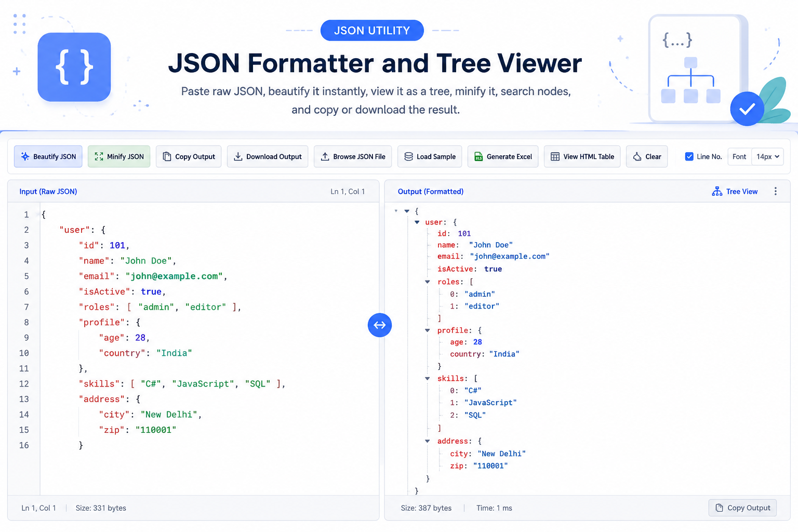Click the isActive: true row in output

coord(470,269)
